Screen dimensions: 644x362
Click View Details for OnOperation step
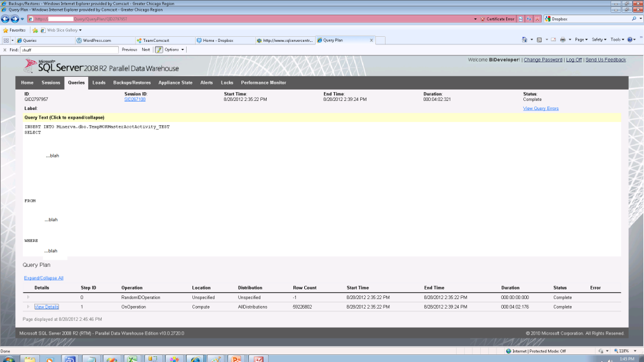tap(46, 307)
